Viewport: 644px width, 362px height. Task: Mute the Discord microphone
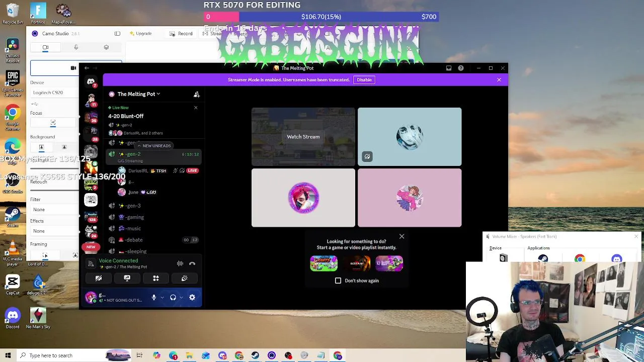(154, 298)
